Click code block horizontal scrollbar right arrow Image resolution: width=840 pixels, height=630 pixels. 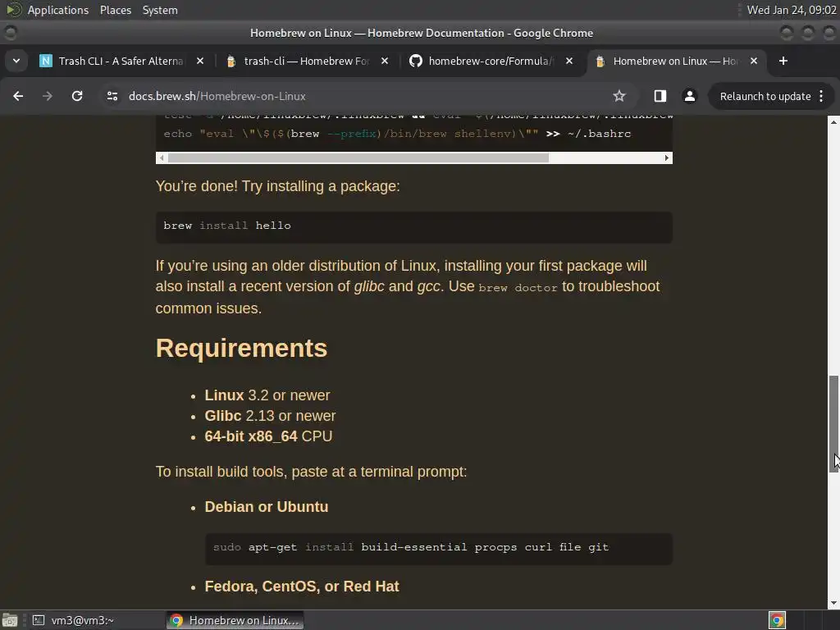coord(666,157)
